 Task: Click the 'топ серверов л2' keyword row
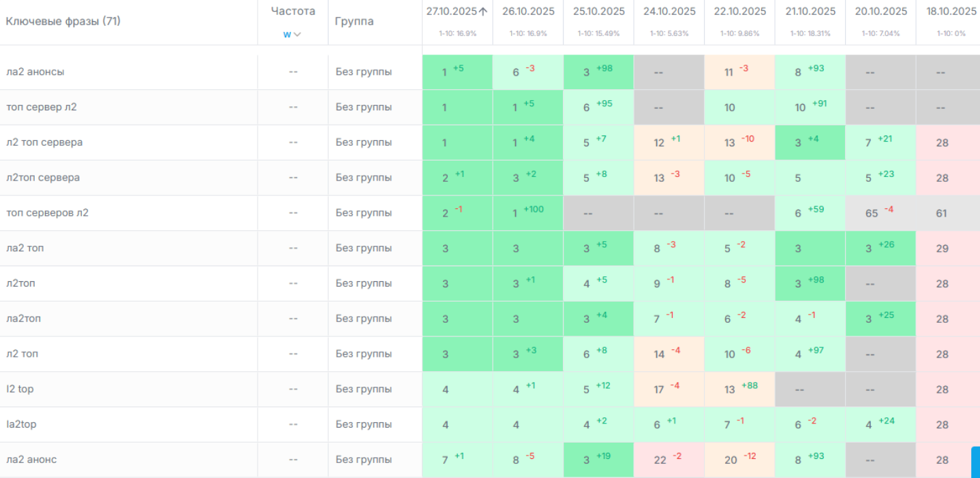coord(48,212)
